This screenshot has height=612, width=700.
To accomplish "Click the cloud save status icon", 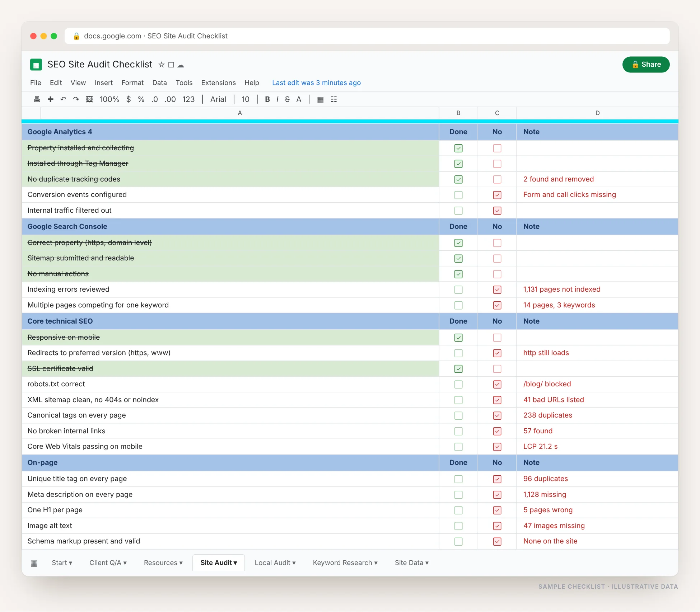I will (x=181, y=65).
